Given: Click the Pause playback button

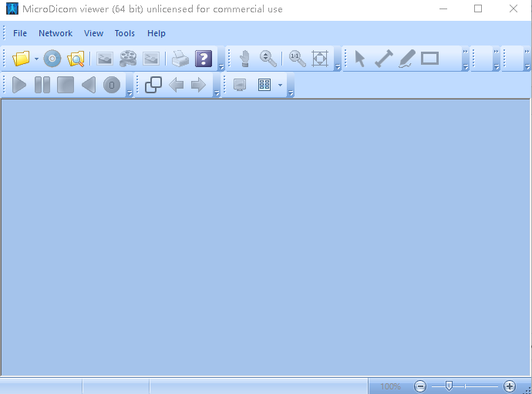Looking at the screenshot, I should pyautogui.click(x=42, y=85).
